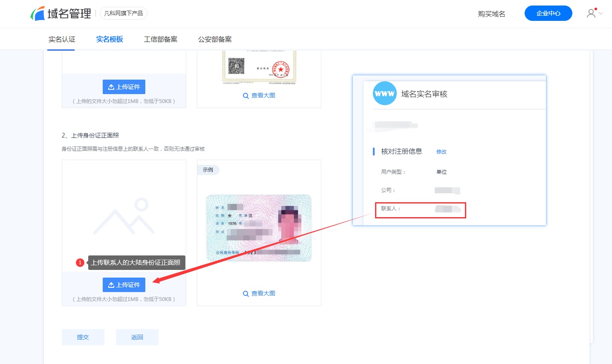Click the ID card example thumbnail
The width and height of the screenshot is (612, 364).
click(259, 228)
